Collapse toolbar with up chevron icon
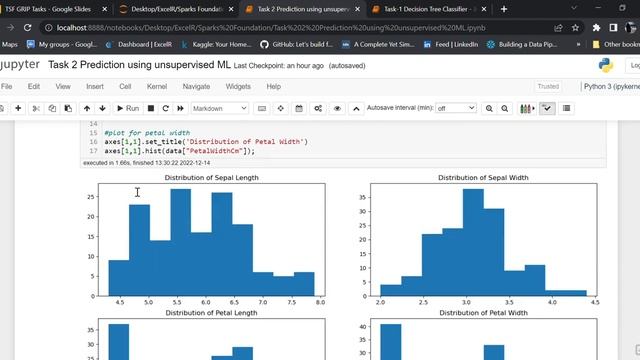Screen dimensions: 640x360 [356, 108]
